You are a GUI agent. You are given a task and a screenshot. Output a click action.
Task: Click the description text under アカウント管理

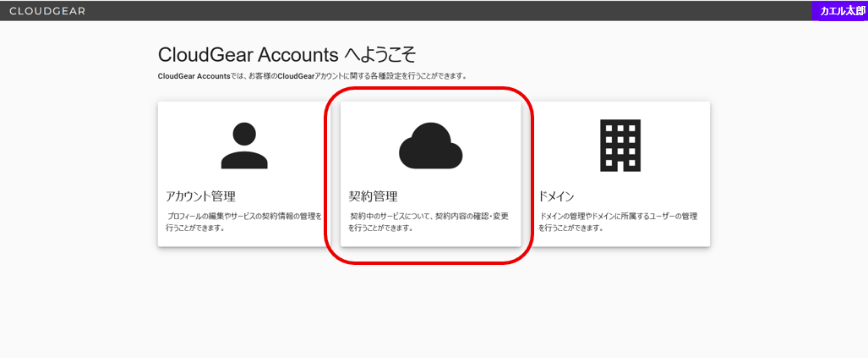(243, 222)
